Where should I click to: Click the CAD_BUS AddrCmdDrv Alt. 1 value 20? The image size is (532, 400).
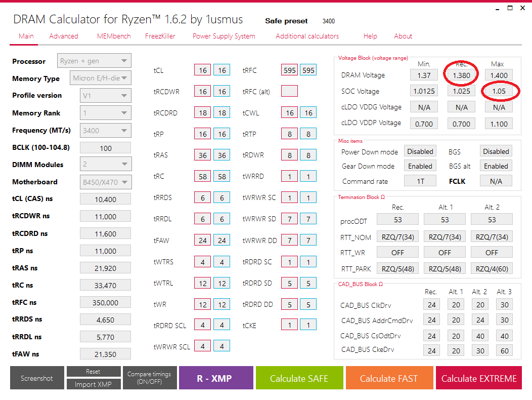(456, 320)
